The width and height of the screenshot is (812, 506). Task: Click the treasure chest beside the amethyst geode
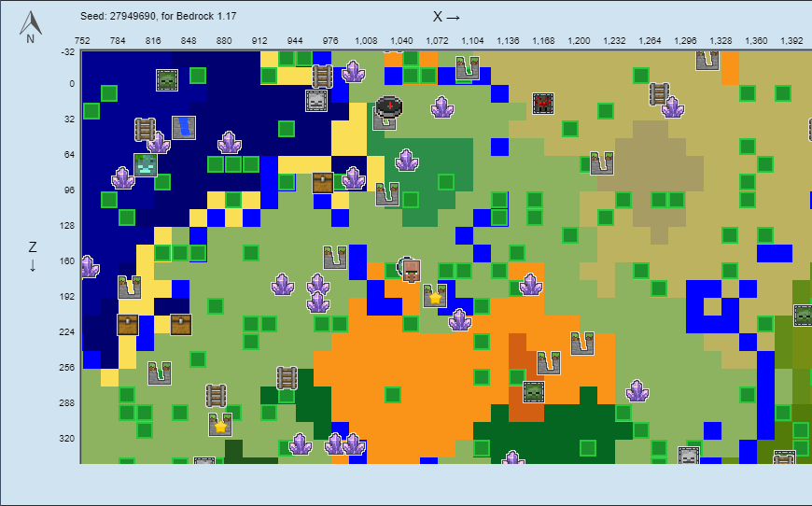pos(323,182)
